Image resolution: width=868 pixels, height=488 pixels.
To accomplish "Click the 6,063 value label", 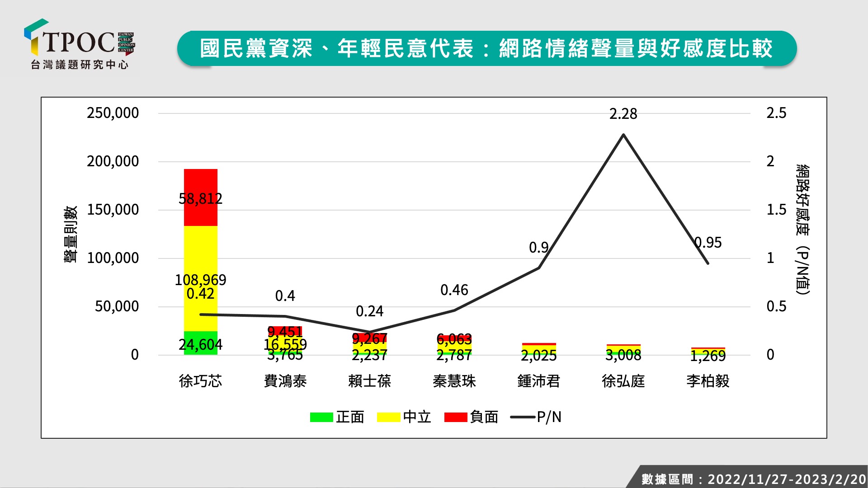I will [x=454, y=339].
